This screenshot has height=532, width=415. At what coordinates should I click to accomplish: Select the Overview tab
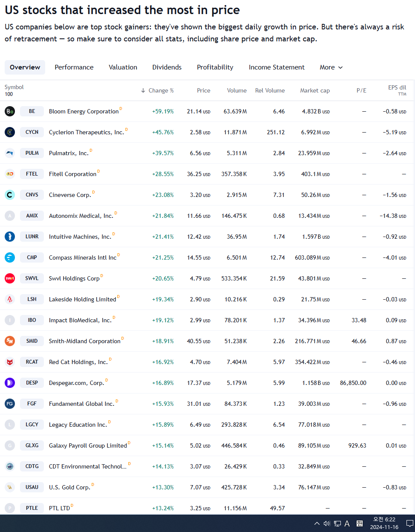pos(25,67)
